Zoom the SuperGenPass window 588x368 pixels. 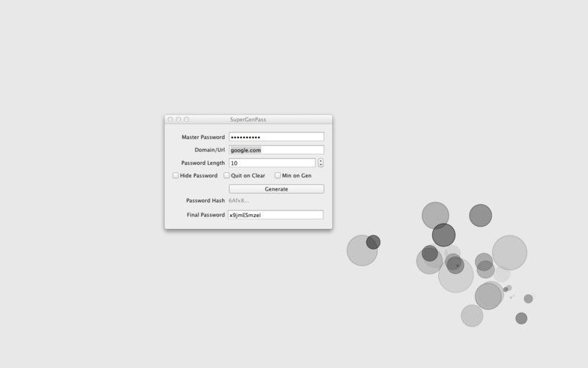(x=187, y=119)
